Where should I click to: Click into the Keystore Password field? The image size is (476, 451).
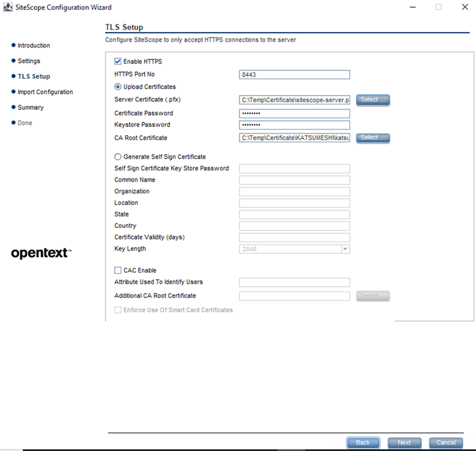(x=294, y=125)
